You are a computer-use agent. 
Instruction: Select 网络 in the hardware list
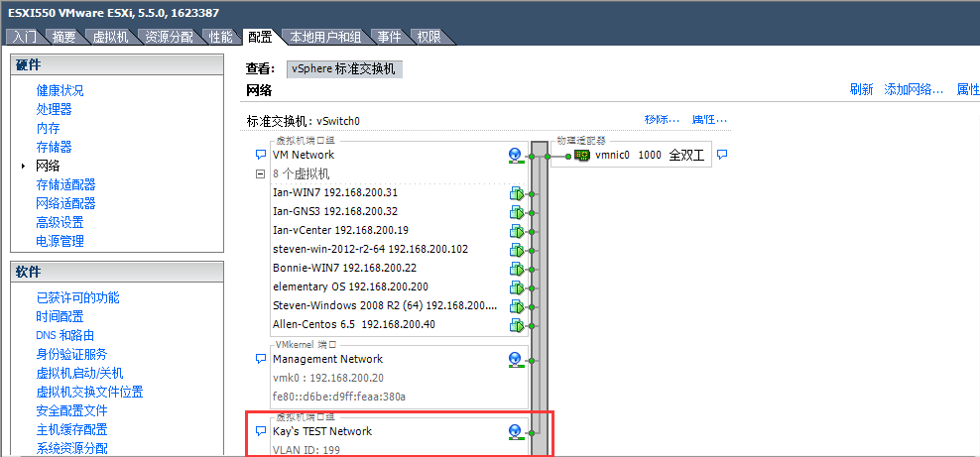pyautogui.click(x=49, y=166)
